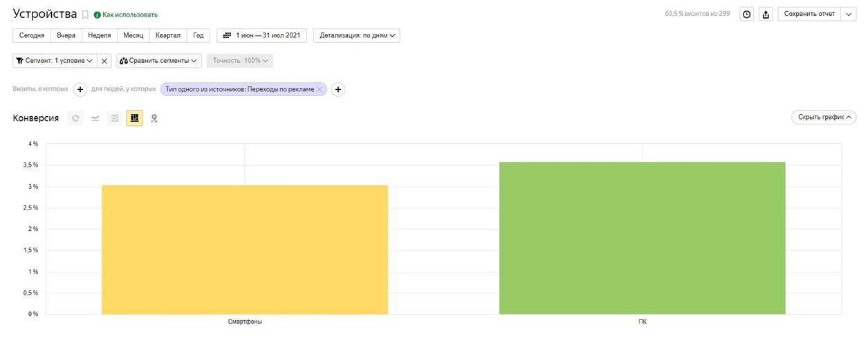Select the bar chart view icon

point(134,118)
